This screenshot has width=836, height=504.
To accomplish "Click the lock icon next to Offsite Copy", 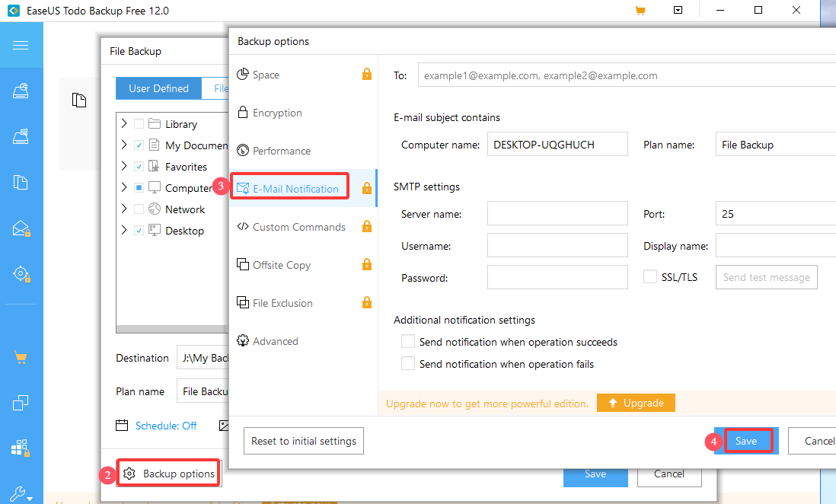I will (x=367, y=264).
